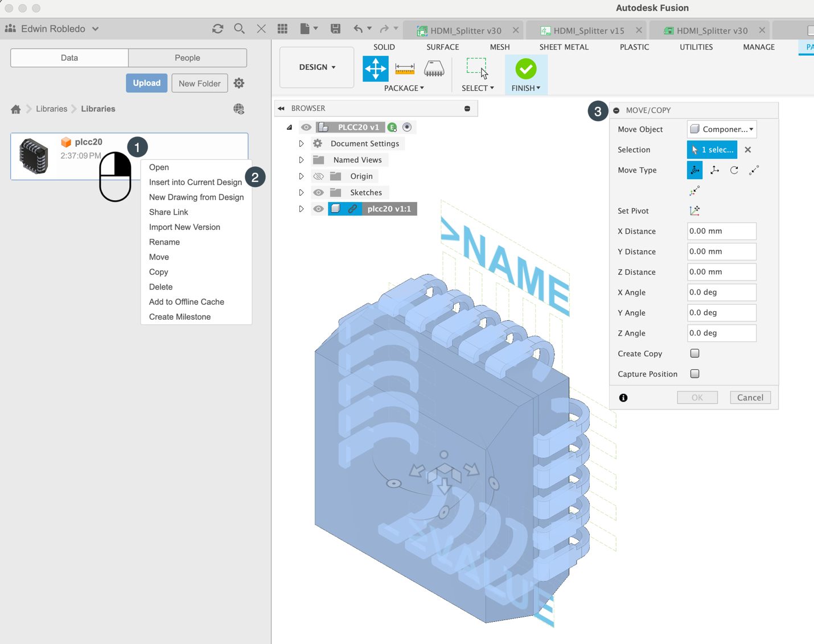Click the Set Pivot icon
The image size is (814, 644).
pos(694,210)
